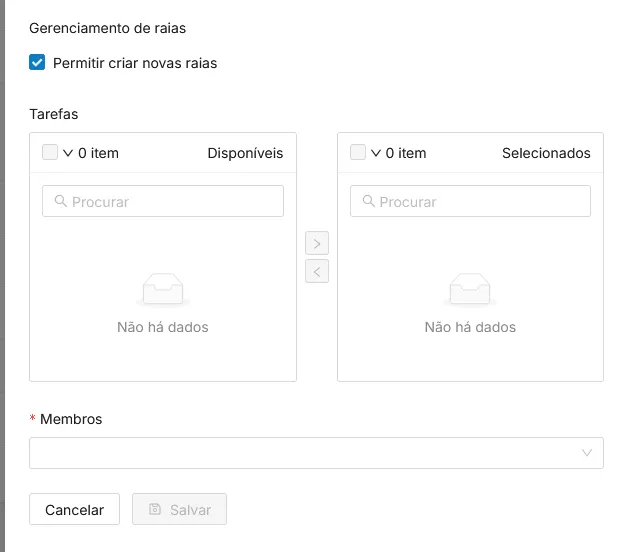Click the Disponíveis column title

tap(245, 153)
